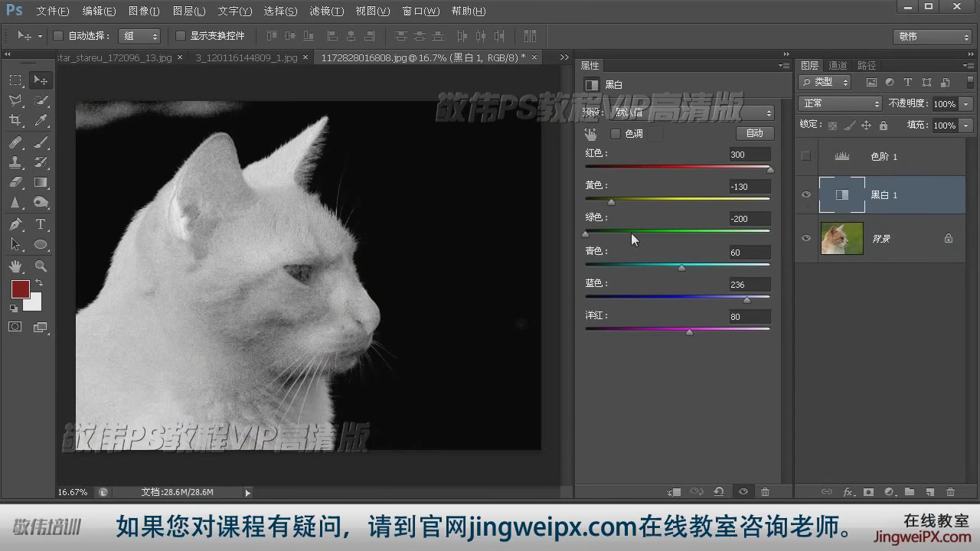980x551 pixels.
Task: Select the Ellipse shape tool
Action: click(41, 245)
